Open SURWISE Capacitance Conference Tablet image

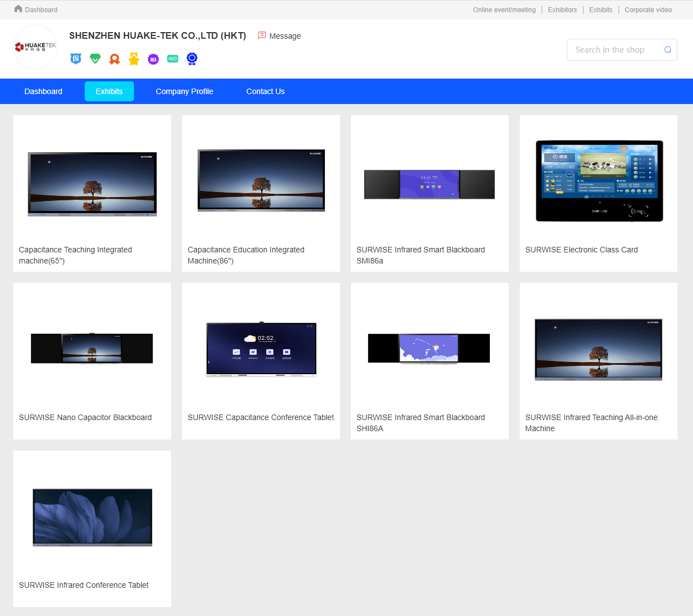(261, 349)
